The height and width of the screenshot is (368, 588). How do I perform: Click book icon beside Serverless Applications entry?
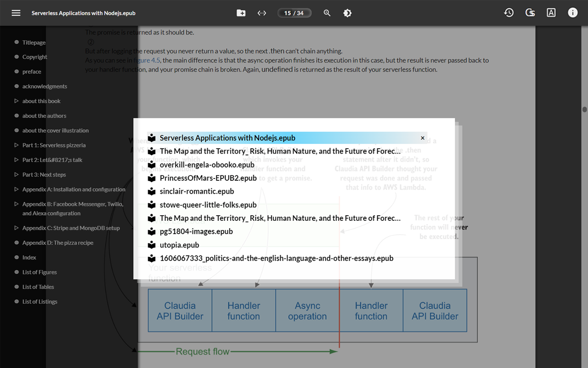(152, 138)
